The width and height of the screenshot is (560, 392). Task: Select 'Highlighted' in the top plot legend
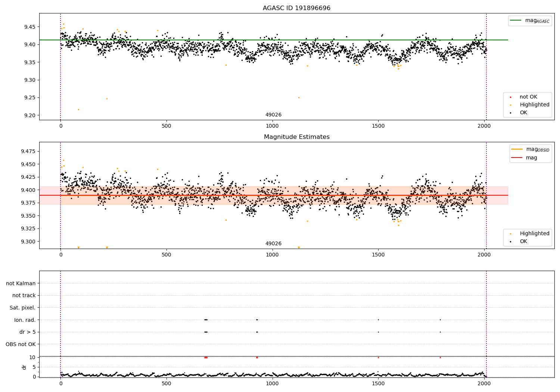tap(535, 105)
